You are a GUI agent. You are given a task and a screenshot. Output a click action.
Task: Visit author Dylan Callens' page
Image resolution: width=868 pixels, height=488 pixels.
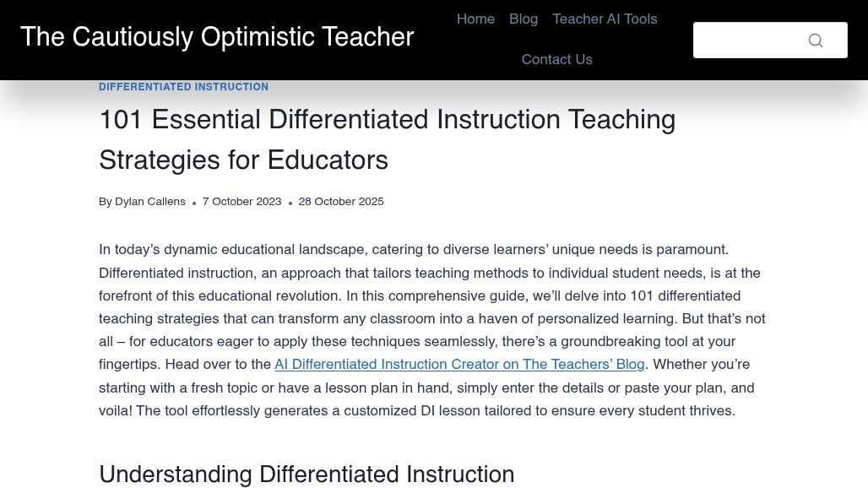(x=150, y=202)
